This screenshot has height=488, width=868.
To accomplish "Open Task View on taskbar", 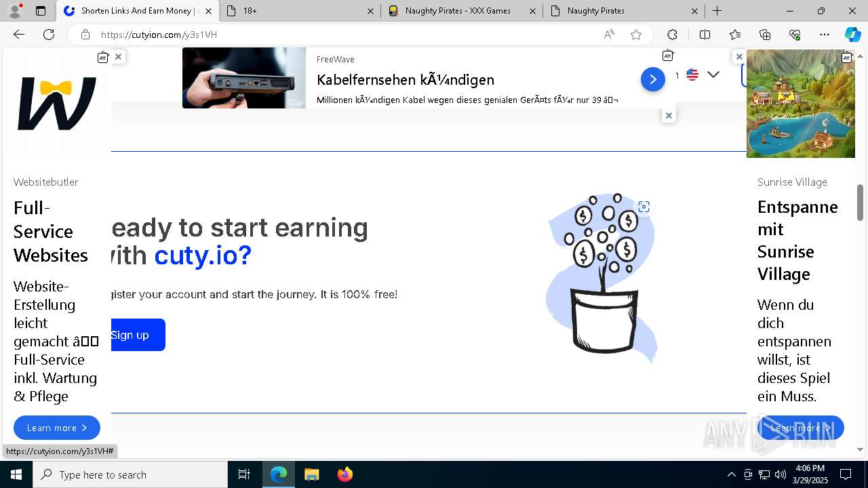I will (244, 474).
